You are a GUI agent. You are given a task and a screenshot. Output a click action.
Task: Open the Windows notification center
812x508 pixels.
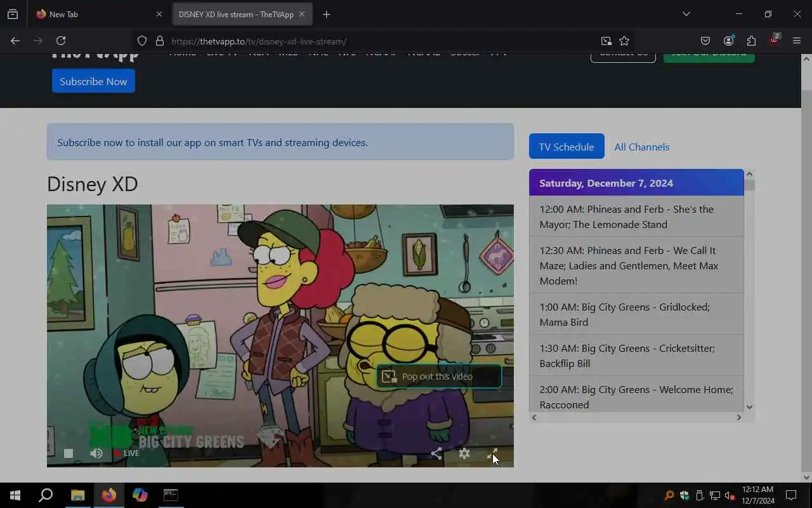pyautogui.click(x=791, y=495)
